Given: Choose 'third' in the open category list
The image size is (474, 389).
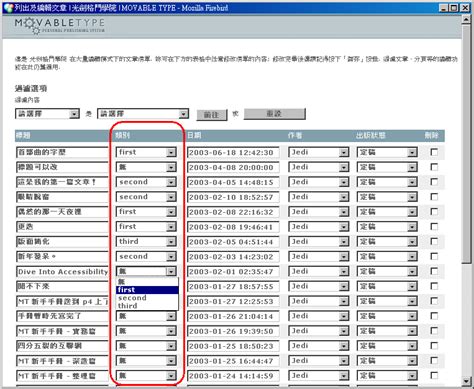Looking at the screenshot, I should 147,306.
